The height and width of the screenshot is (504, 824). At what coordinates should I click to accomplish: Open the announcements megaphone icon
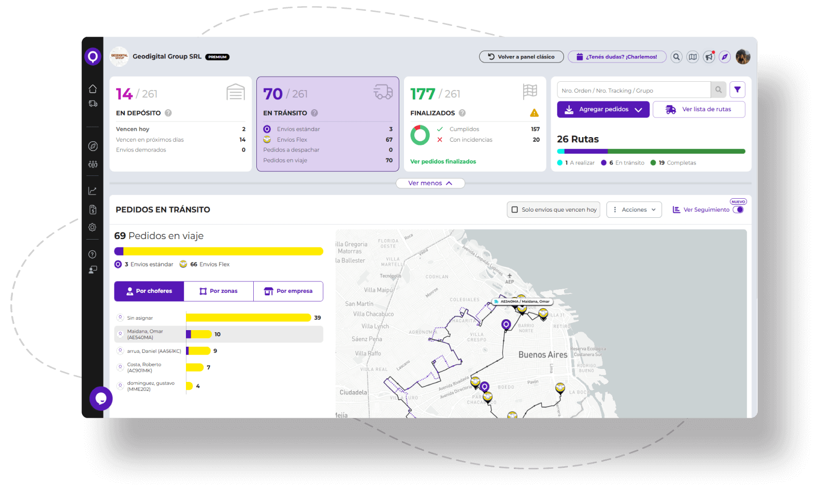coord(709,57)
